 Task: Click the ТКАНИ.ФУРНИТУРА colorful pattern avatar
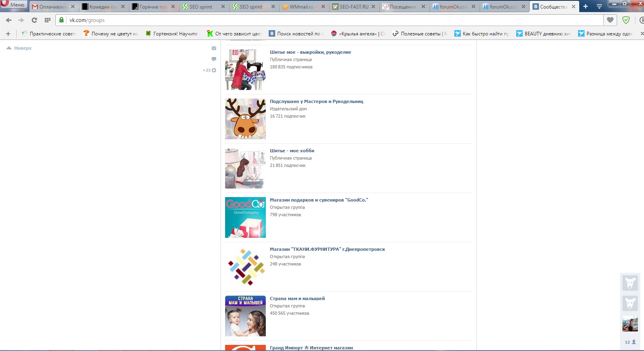(245, 267)
